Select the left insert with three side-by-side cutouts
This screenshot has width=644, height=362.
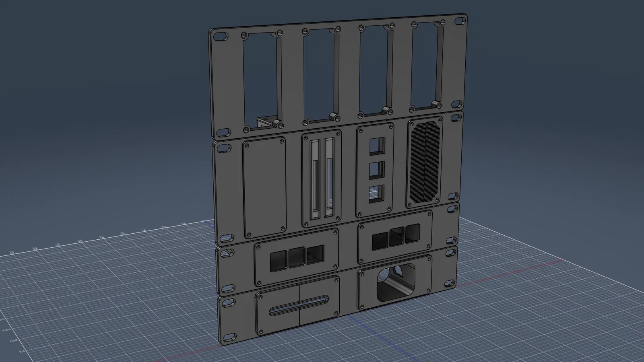point(297,257)
